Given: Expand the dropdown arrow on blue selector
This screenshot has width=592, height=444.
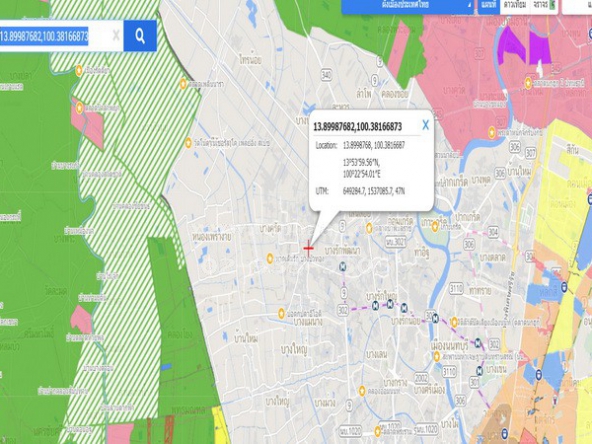Looking at the screenshot, I should coord(469,5).
